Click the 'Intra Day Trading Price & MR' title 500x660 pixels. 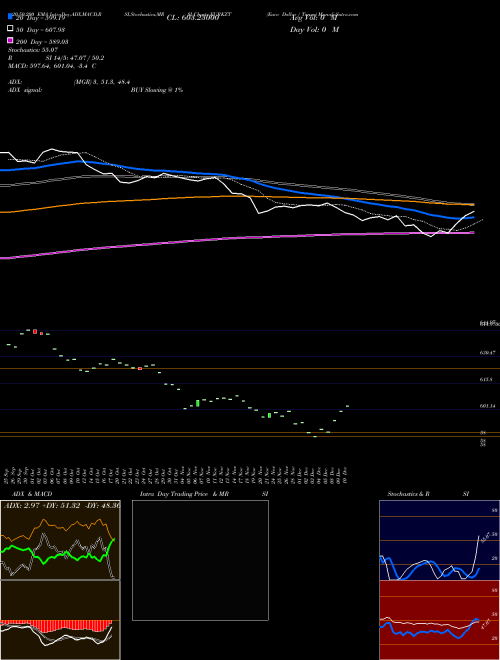click(184, 494)
